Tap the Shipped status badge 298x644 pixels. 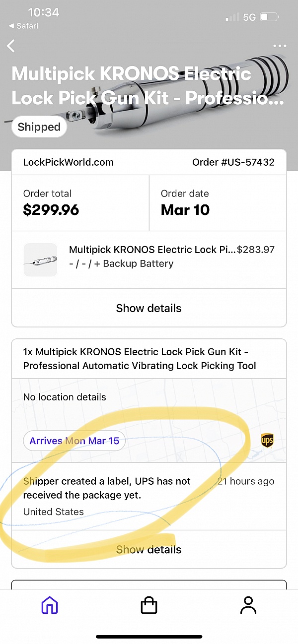(x=39, y=127)
